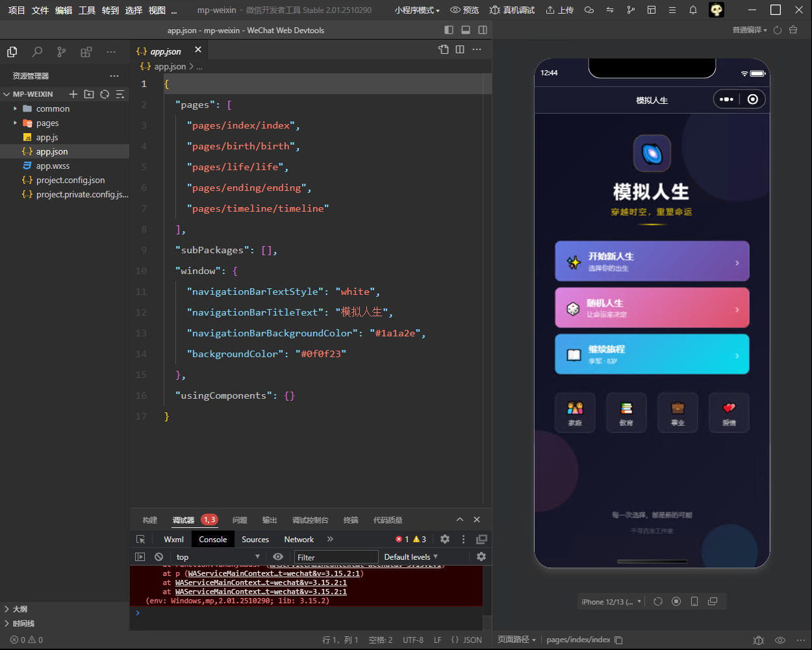Toggle the console eye live expression icon
The height and width of the screenshot is (650, 812).
tap(278, 557)
